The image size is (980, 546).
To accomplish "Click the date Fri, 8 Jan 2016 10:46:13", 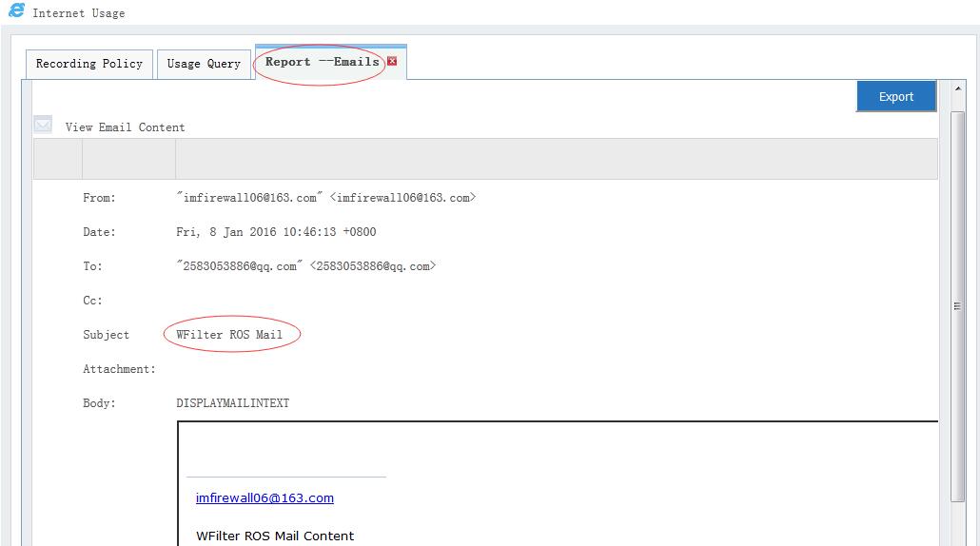I will (276, 232).
